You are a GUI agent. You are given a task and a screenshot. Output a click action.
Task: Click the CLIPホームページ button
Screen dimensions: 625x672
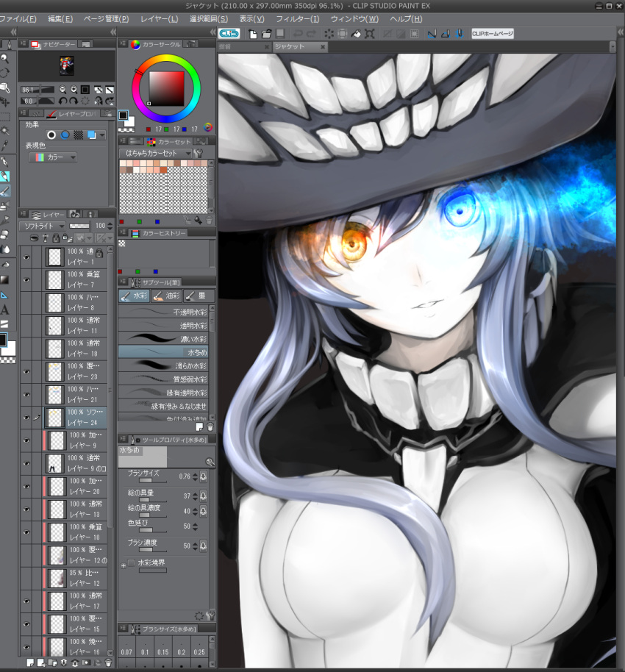[x=492, y=33]
